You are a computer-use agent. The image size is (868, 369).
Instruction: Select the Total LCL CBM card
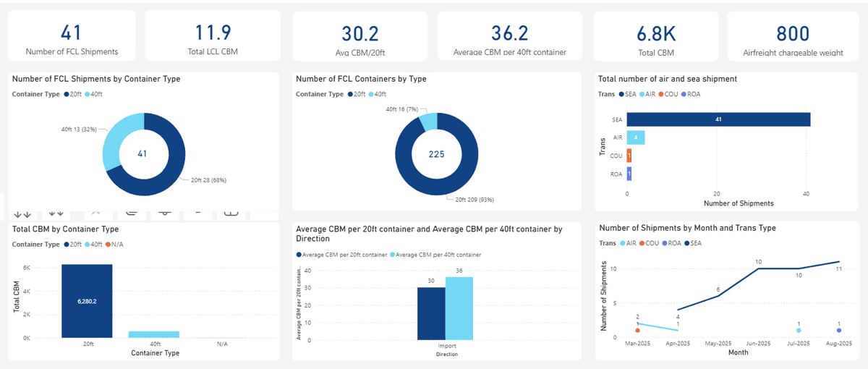213,36
